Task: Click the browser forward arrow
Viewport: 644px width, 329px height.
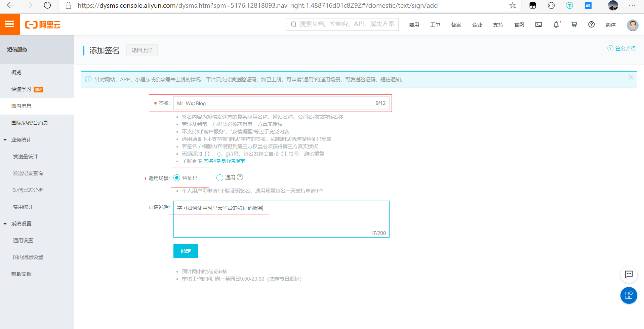Action: [x=29, y=5]
